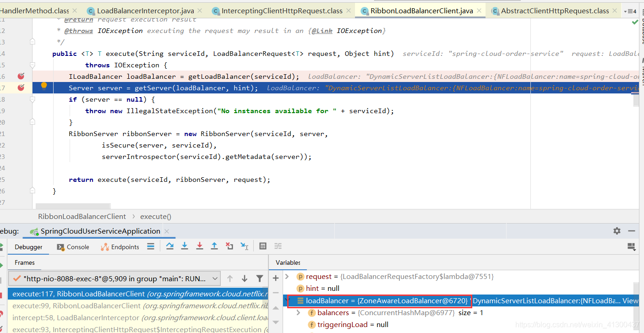Viewport: 644px width, 333px height.
Task: Select frame execute:117, RibbonLoadBalancerClient
Action: 138,294
